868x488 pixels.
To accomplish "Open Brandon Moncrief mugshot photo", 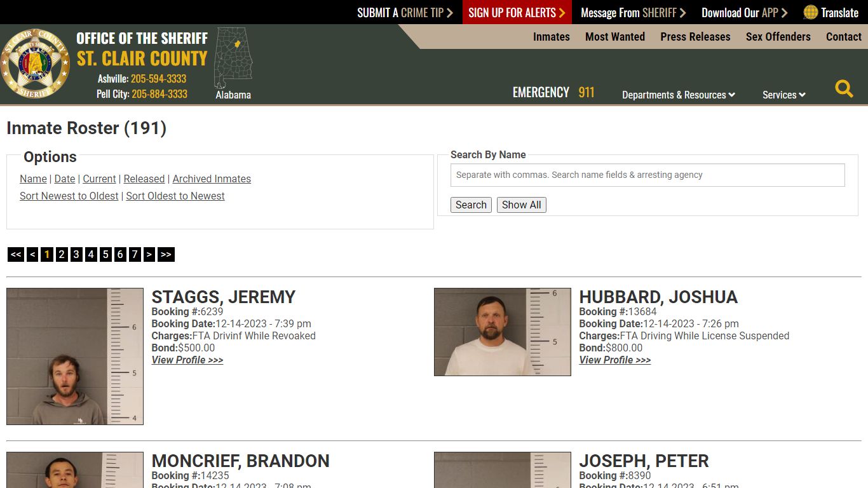I will (x=75, y=470).
